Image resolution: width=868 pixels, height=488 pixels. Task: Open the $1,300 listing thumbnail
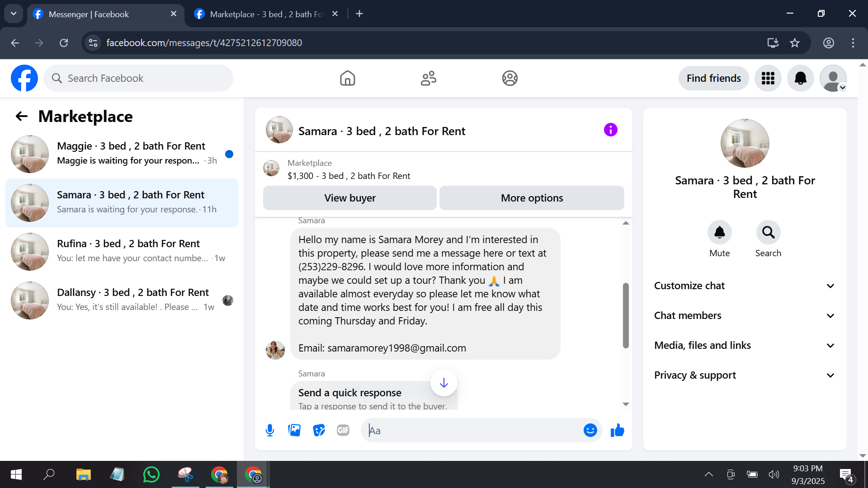(271, 169)
